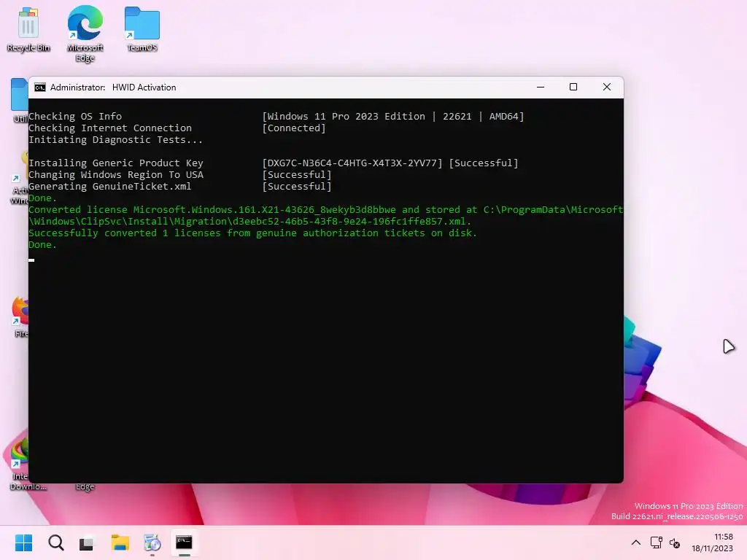The width and height of the screenshot is (747, 560).
Task: Click the disc installer taskbar icon
Action: point(152,542)
